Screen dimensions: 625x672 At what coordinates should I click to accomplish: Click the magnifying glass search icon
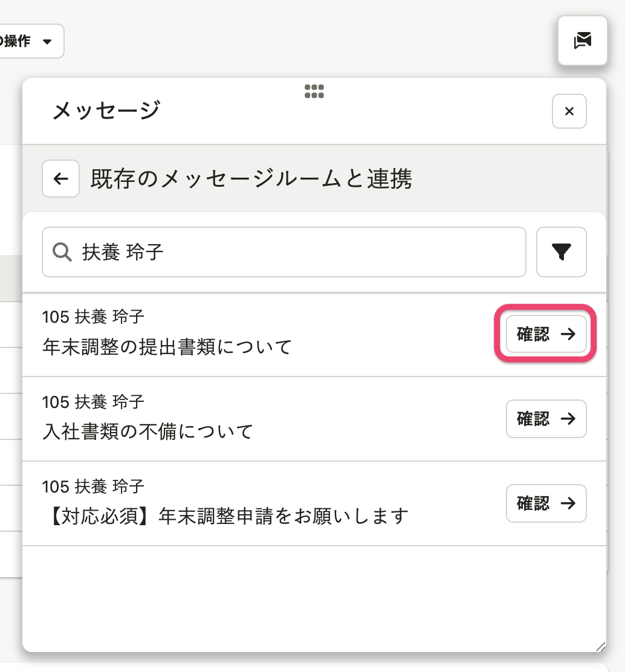(x=62, y=252)
